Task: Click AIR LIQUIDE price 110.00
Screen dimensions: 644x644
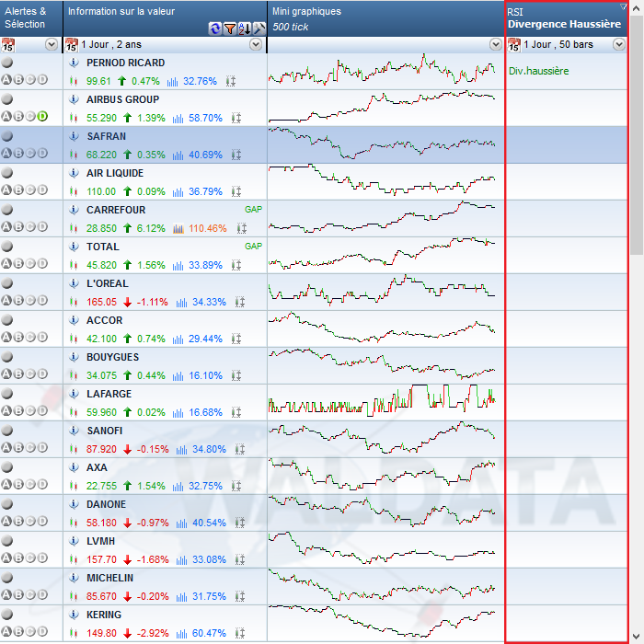Action: (x=101, y=191)
